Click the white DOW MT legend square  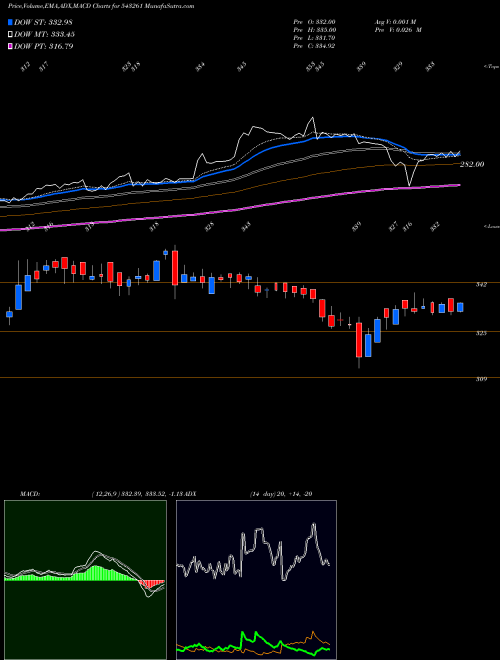pyautogui.click(x=10, y=34)
